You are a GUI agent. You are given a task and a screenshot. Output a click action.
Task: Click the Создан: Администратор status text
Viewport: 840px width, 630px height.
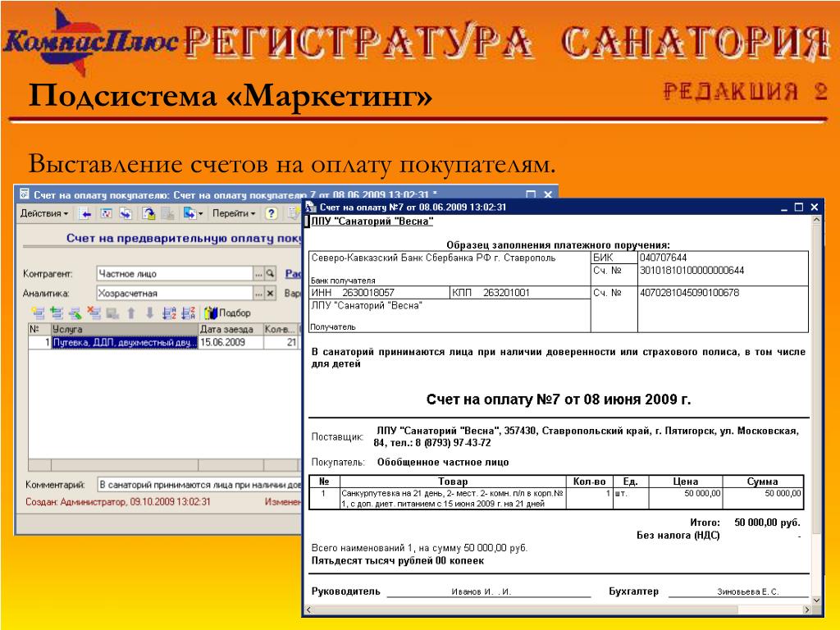coord(118,502)
